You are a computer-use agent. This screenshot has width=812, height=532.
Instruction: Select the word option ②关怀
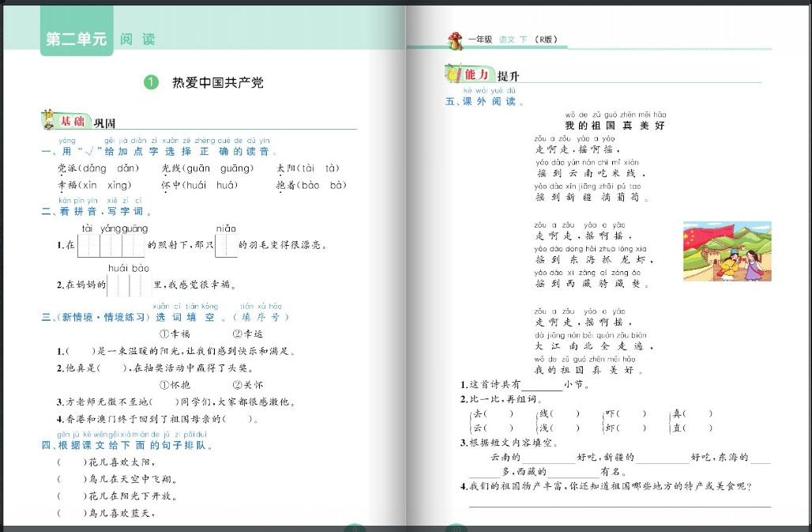pos(247,385)
